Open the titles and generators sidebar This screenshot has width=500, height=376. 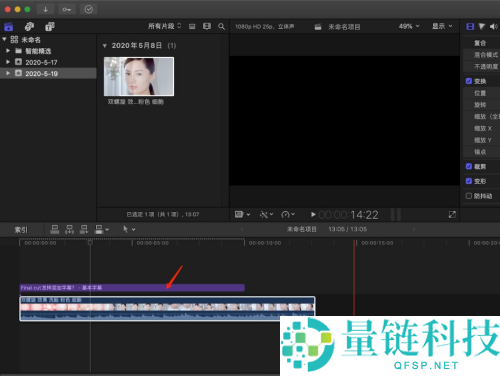[50, 26]
